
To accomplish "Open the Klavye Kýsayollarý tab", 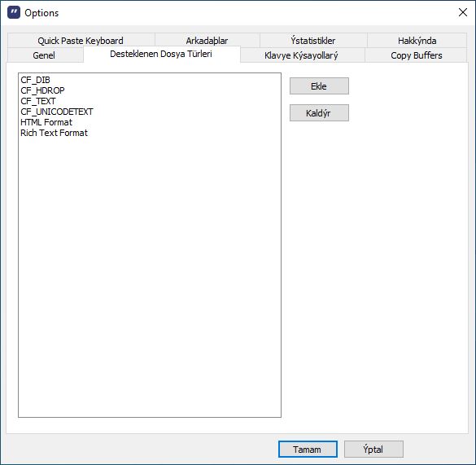I will [x=301, y=55].
